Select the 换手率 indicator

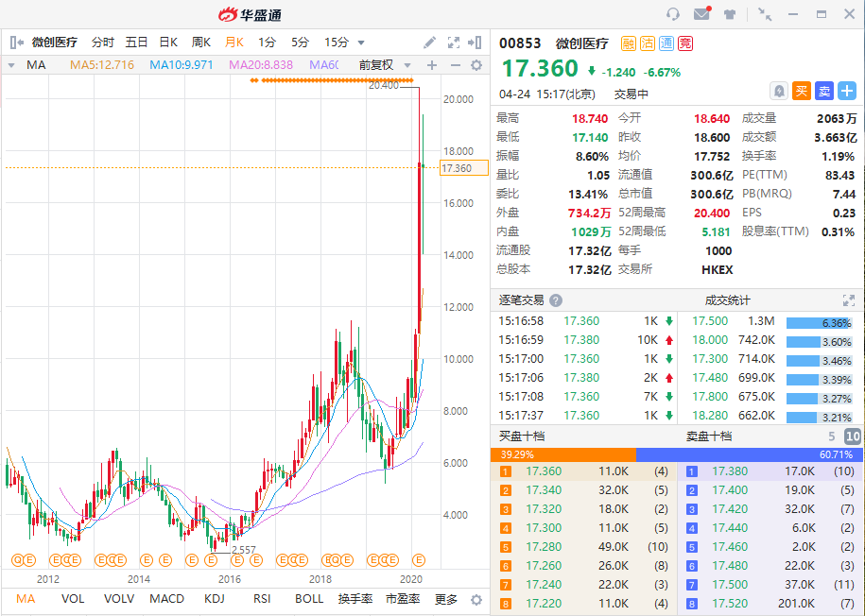coord(355,599)
